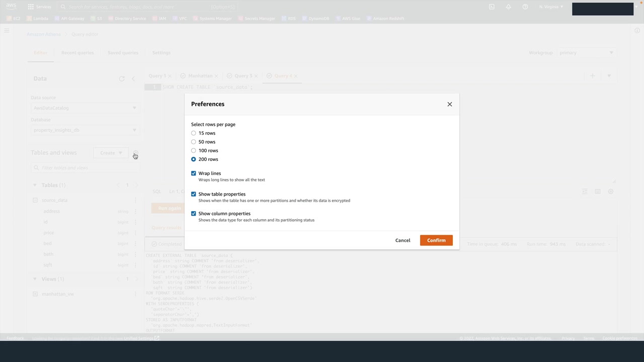The image size is (644, 362).
Task: Cancel the Preferences dialog
Action: tap(403, 240)
